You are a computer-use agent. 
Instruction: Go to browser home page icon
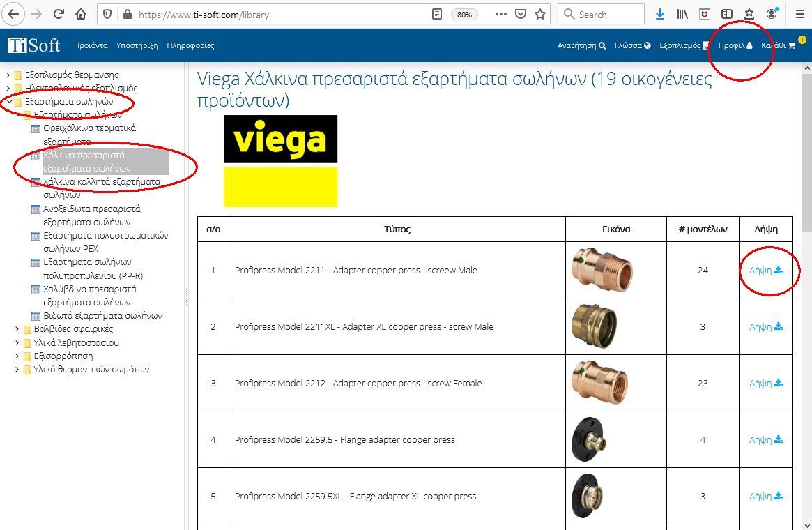(81, 14)
